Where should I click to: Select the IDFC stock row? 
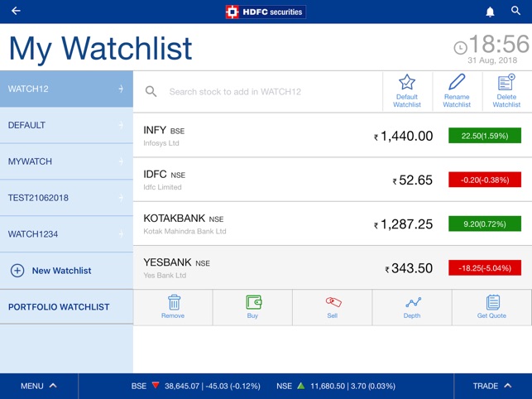pos(333,180)
